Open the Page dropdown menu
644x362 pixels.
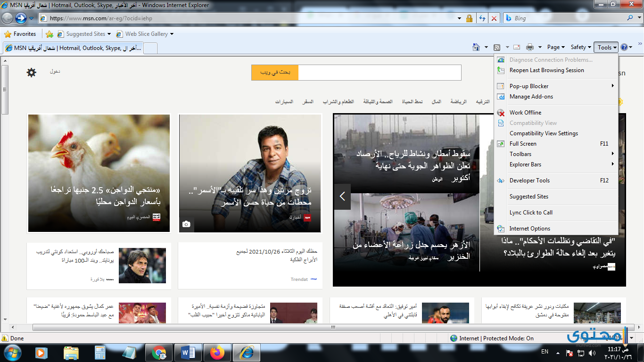(556, 47)
